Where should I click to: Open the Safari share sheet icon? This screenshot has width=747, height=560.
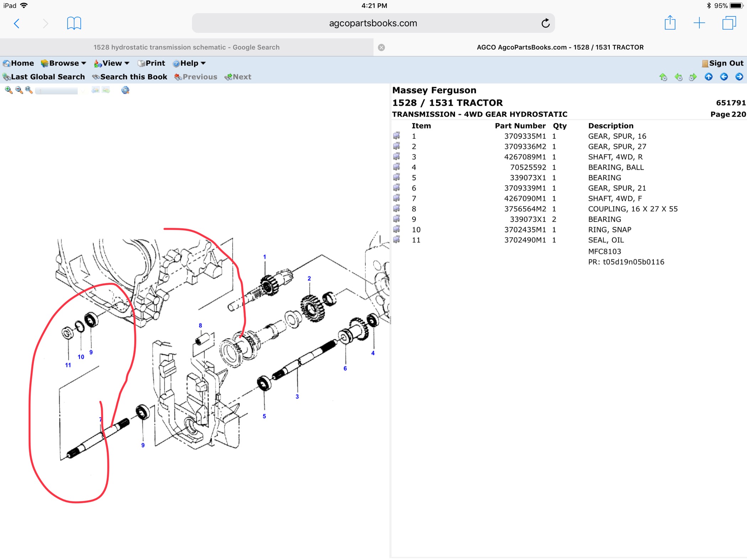coord(670,23)
